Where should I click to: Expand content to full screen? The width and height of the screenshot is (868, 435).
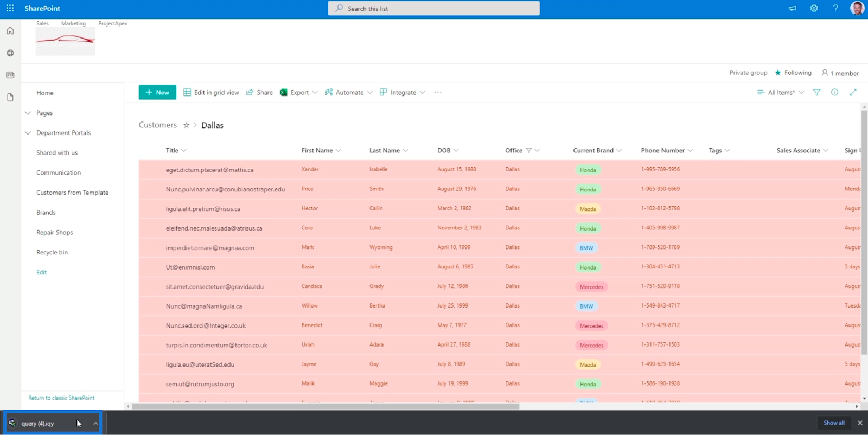tap(853, 92)
